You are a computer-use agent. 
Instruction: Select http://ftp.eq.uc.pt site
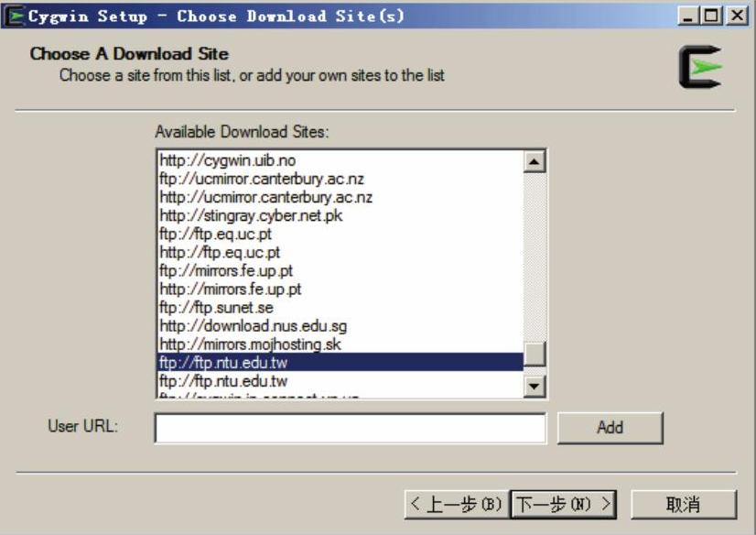click(x=340, y=252)
